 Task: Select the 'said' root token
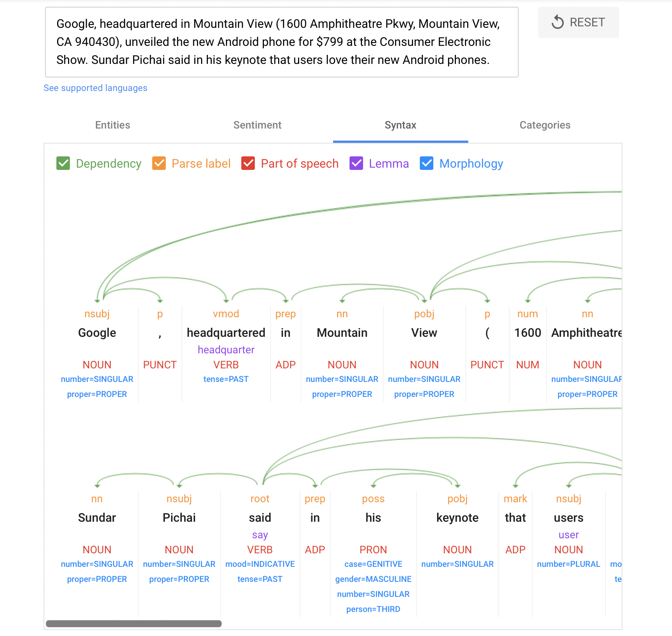coord(260,518)
